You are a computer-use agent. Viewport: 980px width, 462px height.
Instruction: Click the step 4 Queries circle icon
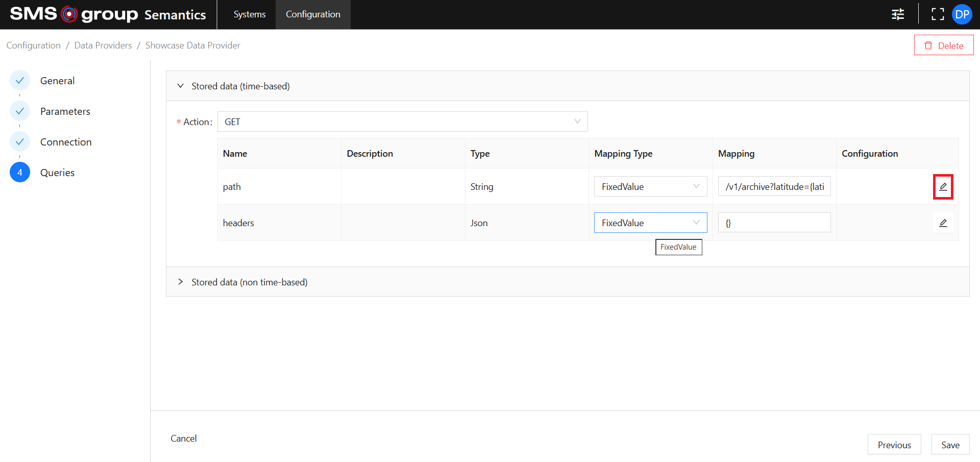pyautogui.click(x=20, y=173)
